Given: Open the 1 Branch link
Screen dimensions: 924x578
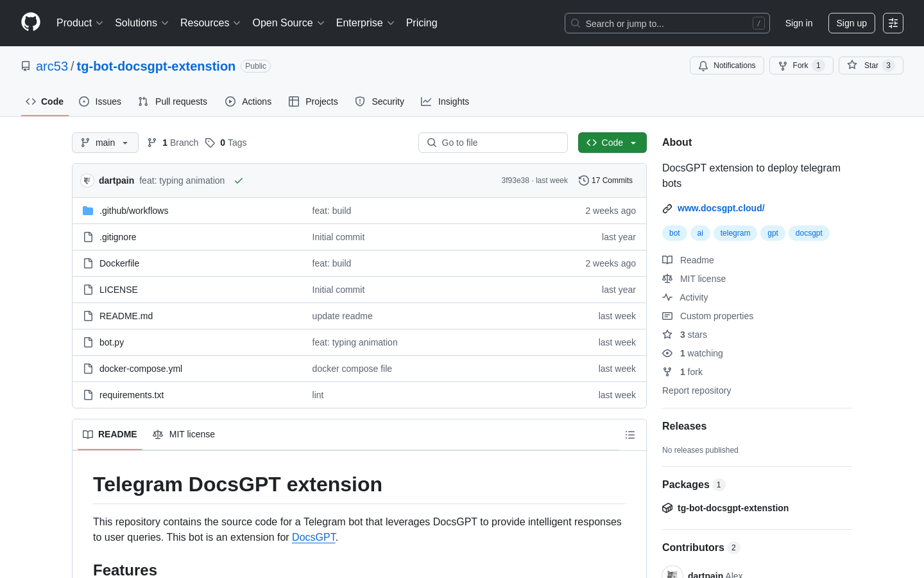Looking at the screenshot, I should tap(173, 143).
